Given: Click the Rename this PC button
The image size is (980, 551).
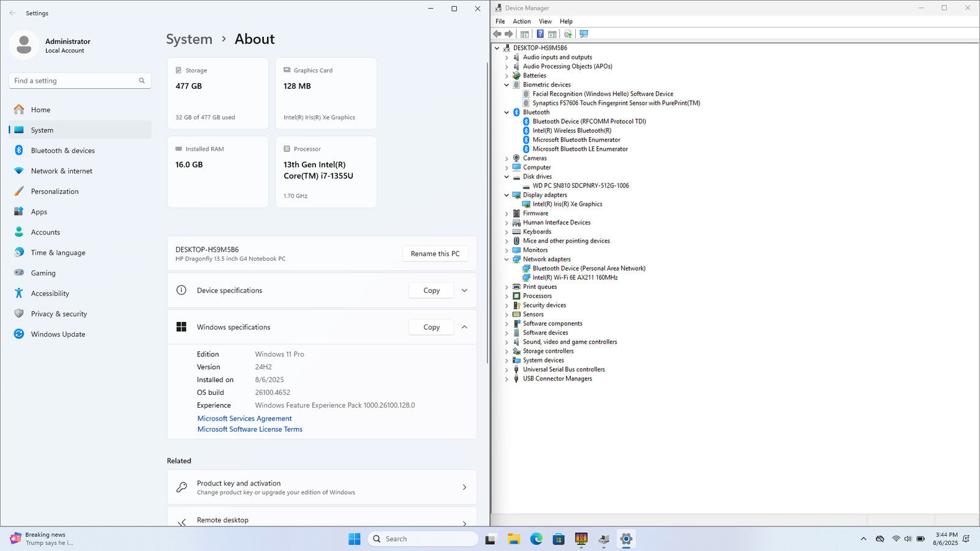Looking at the screenshot, I should pyautogui.click(x=435, y=253).
